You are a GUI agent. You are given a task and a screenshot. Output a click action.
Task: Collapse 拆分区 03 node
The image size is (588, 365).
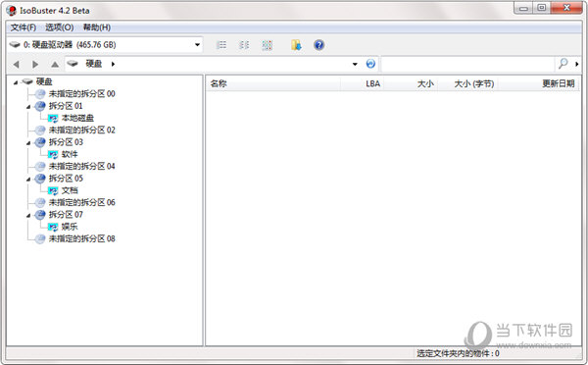click(28, 142)
